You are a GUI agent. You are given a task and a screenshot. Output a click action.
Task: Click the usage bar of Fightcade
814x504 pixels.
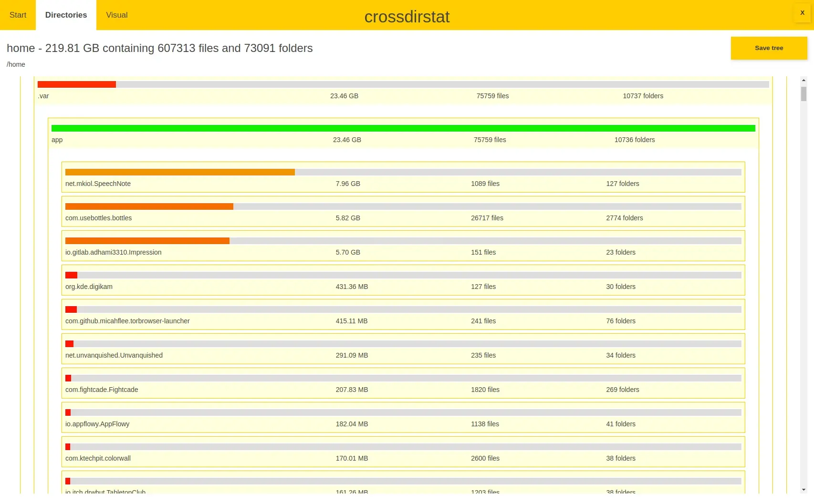pyautogui.click(x=68, y=378)
